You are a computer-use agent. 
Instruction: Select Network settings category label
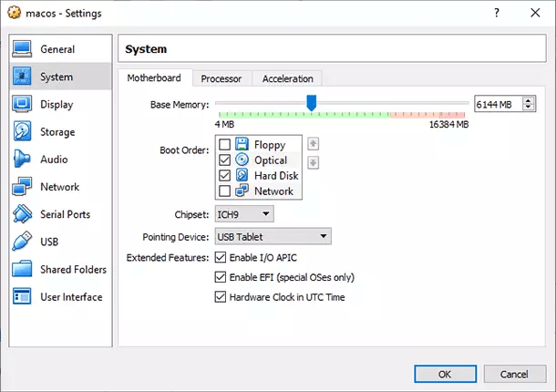pos(60,187)
